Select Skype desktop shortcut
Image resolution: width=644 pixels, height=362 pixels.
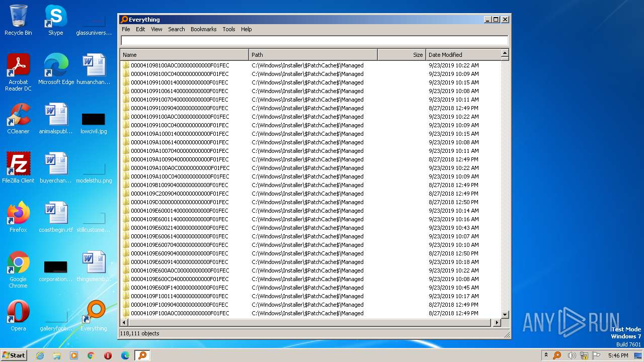pyautogui.click(x=55, y=20)
